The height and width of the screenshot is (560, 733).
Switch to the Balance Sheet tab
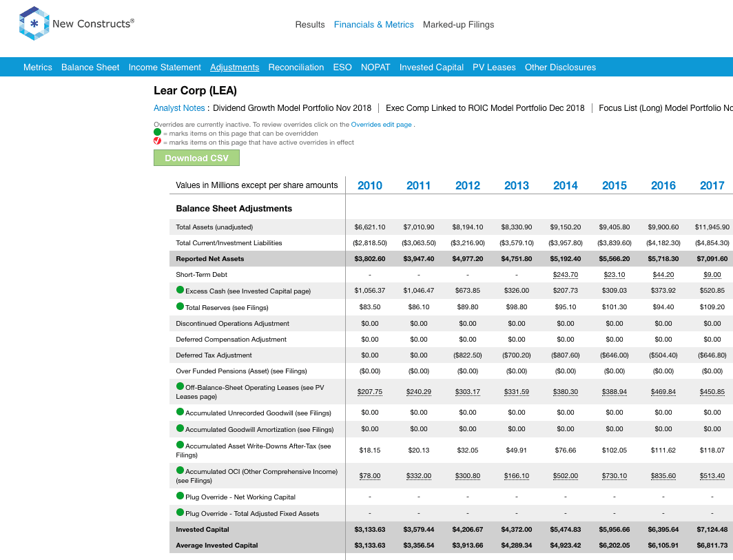point(90,68)
